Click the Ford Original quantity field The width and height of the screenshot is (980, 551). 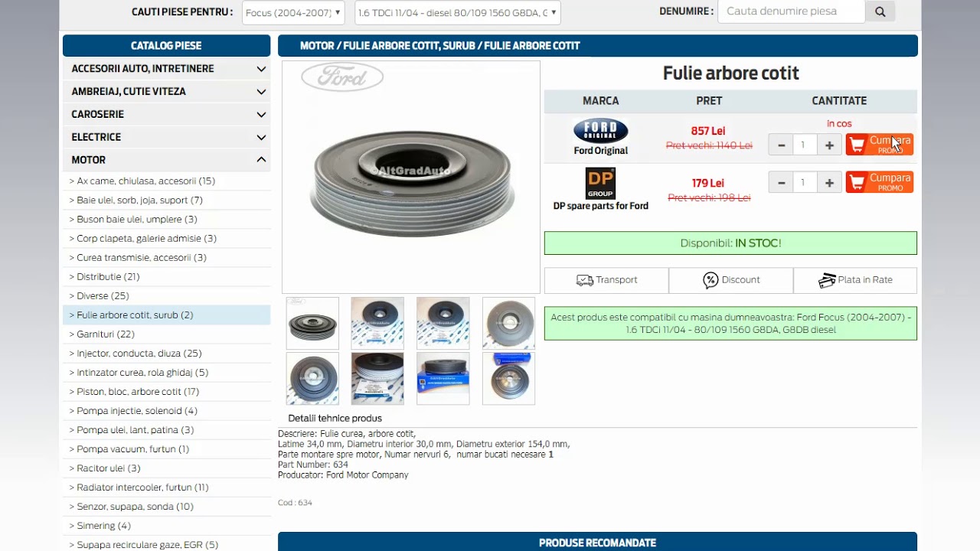click(805, 145)
